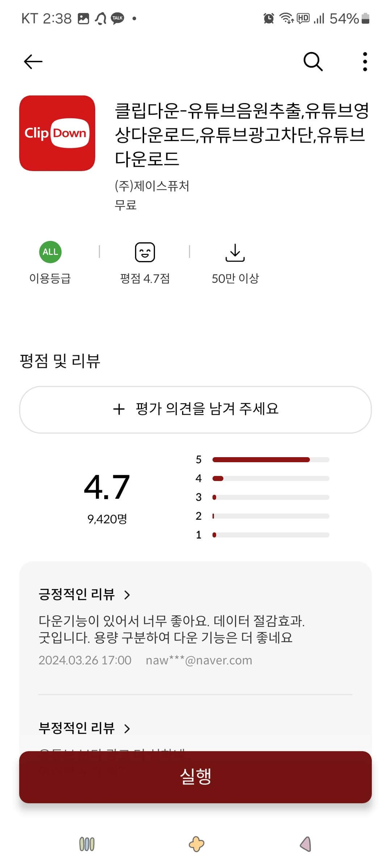391x868 pixels.
Task: Tap the green ALL age-rating badge
Action: 50,252
